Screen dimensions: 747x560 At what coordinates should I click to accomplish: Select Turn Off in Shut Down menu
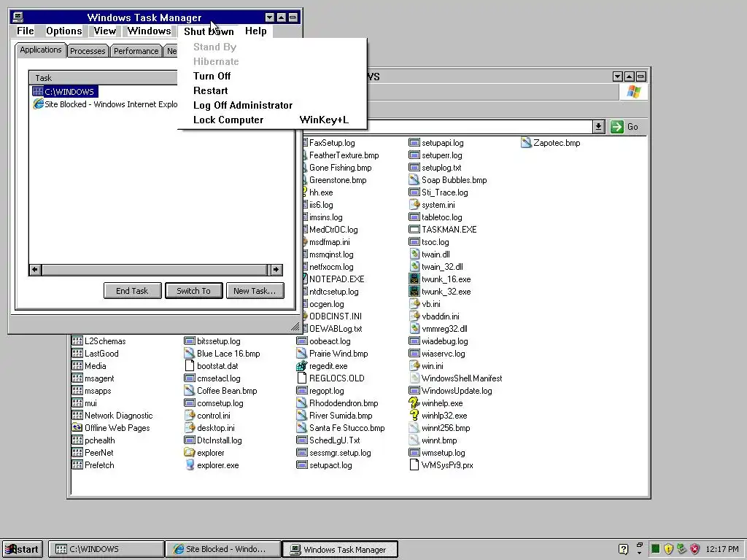[x=212, y=76]
